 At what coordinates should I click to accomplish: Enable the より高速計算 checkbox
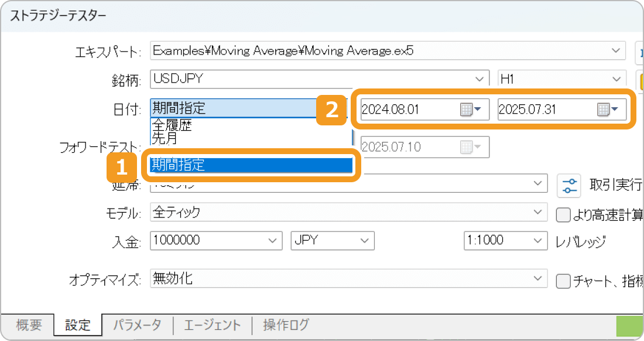click(x=563, y=214)
